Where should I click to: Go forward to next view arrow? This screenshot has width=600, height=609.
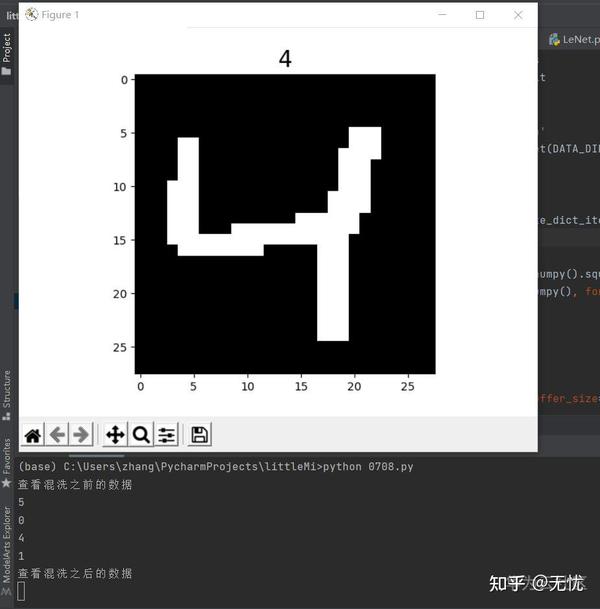click(x=81, y=435)
